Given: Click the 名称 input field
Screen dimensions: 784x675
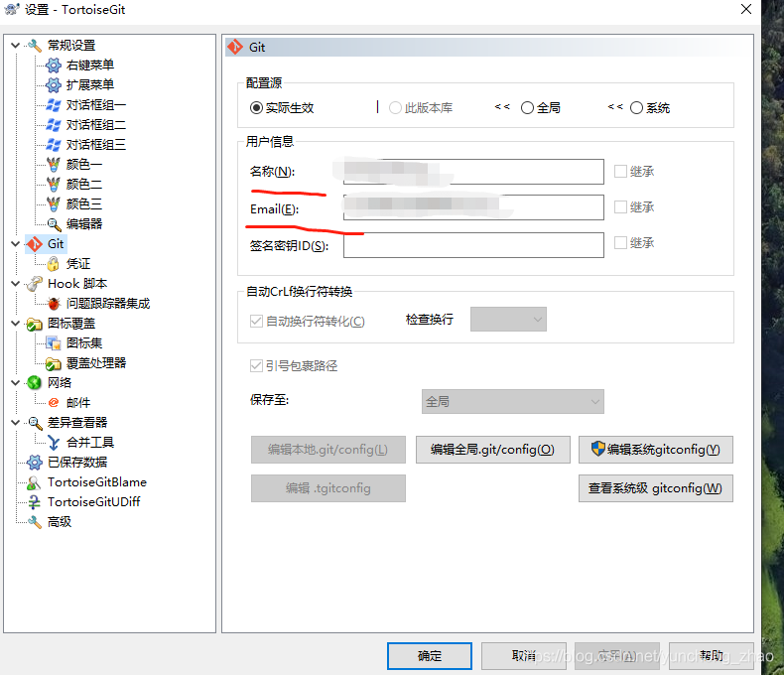Looking at the screenshot, I should point(473,172).
